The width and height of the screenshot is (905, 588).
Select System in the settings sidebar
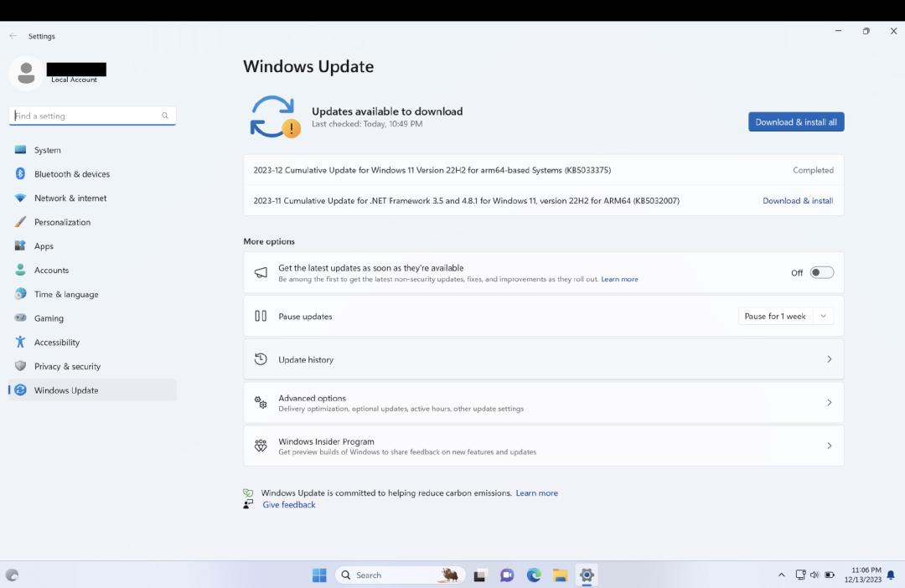click(x=92, y=149)
